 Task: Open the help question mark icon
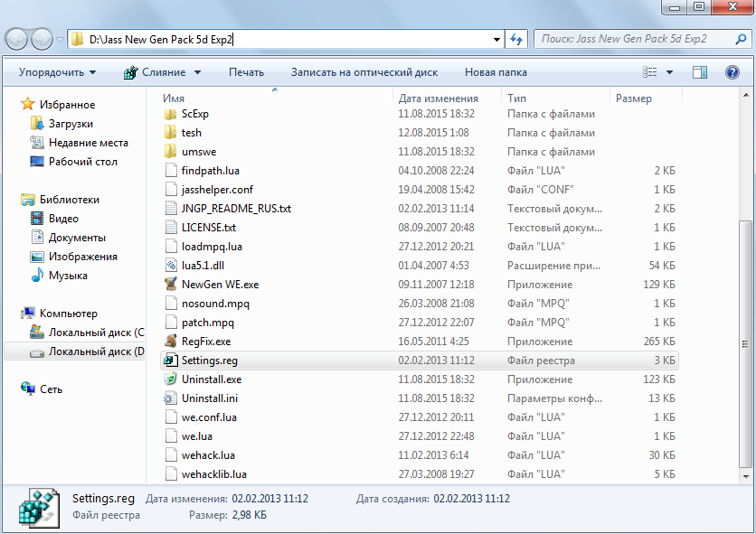732,72
